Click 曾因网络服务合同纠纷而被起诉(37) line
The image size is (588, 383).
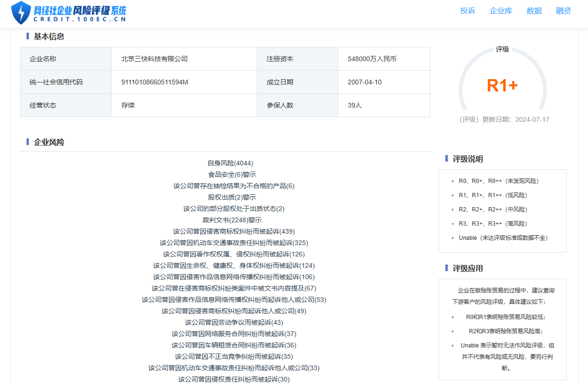pyautogui.click(x=234, y=334)
